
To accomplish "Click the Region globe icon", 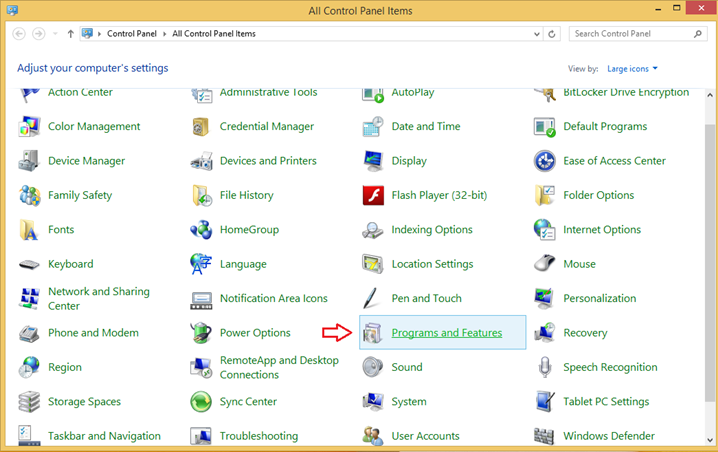I will pos(29,367).
